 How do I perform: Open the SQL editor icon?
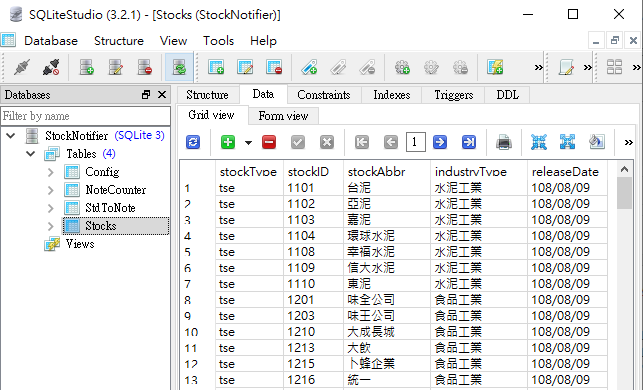[x=566, y=67]
